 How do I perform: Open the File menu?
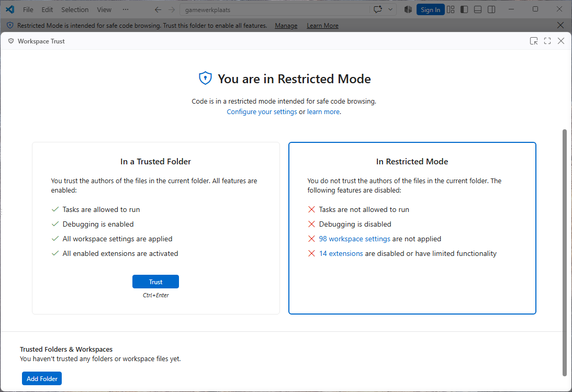pyautogui.click(x=28, y=10)
